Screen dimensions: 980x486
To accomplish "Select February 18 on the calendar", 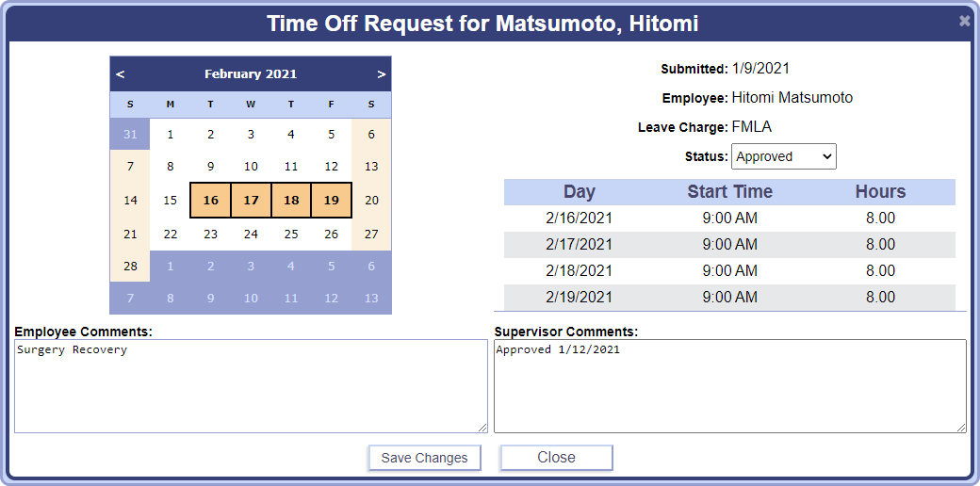I will tap(291, 200).
